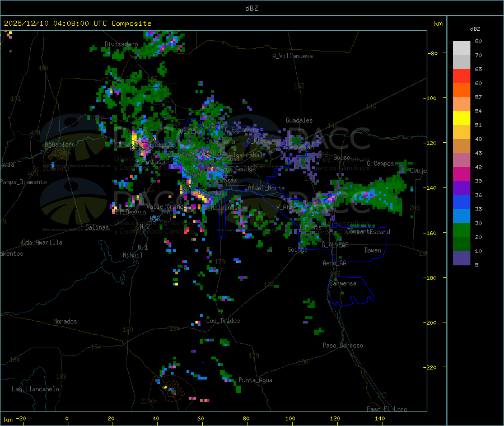
Task: Click the G_Campos location label
Action: click(381, 163)
